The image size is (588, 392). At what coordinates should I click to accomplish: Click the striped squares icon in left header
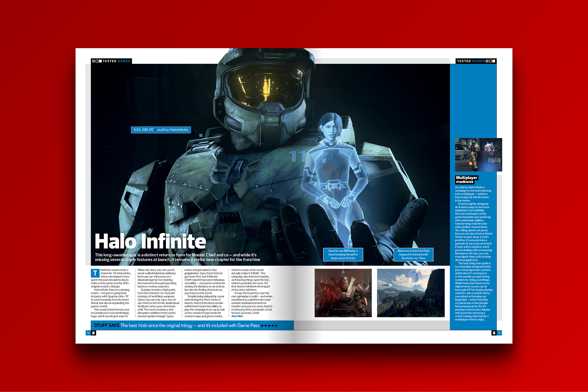97,61
